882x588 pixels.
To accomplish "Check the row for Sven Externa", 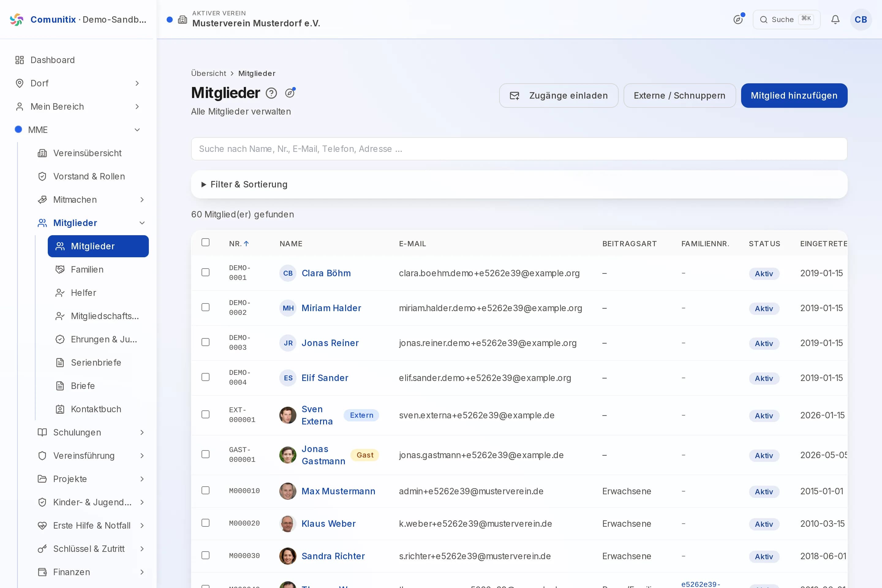I will pyautogui.click(x=205, y=414).
